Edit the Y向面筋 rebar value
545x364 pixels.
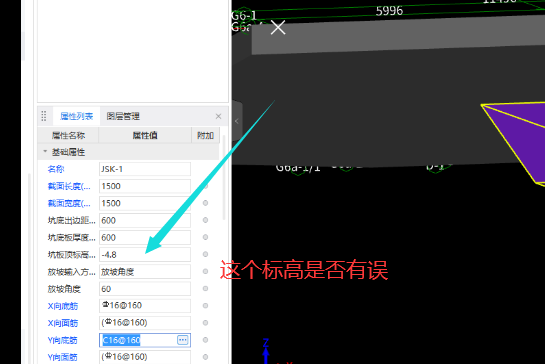click(145, 357)
